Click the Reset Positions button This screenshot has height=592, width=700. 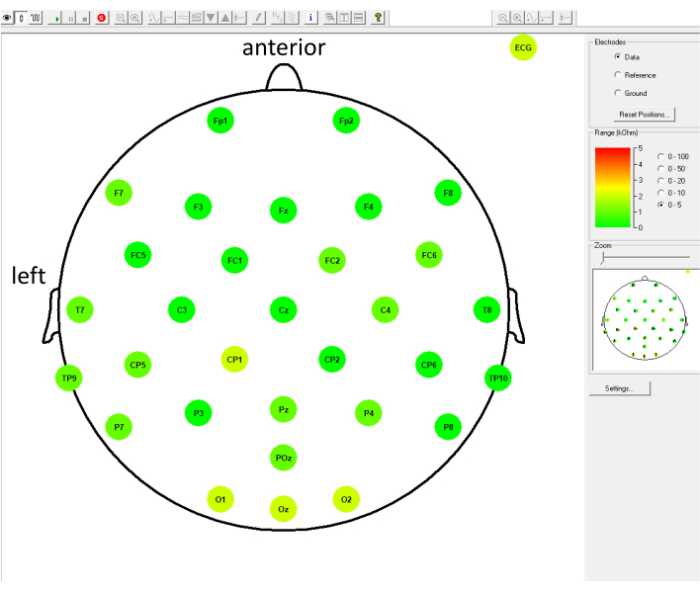click(x=645, y=115)
